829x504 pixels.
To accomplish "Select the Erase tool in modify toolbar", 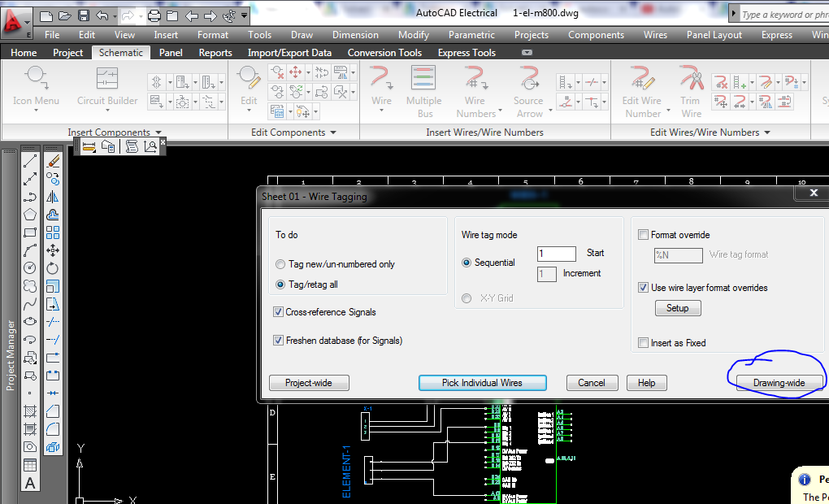I will [53, 161].
